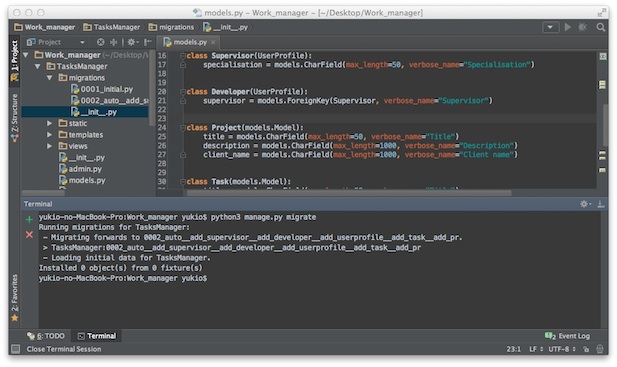Click the tool windows toggle icon in status bar
The image size is (617, 367).
15,349
